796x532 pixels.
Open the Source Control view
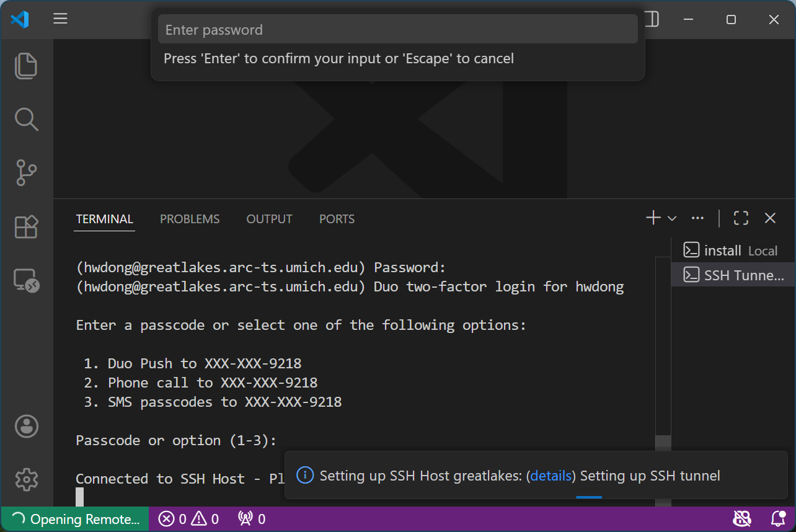(26, 173)
